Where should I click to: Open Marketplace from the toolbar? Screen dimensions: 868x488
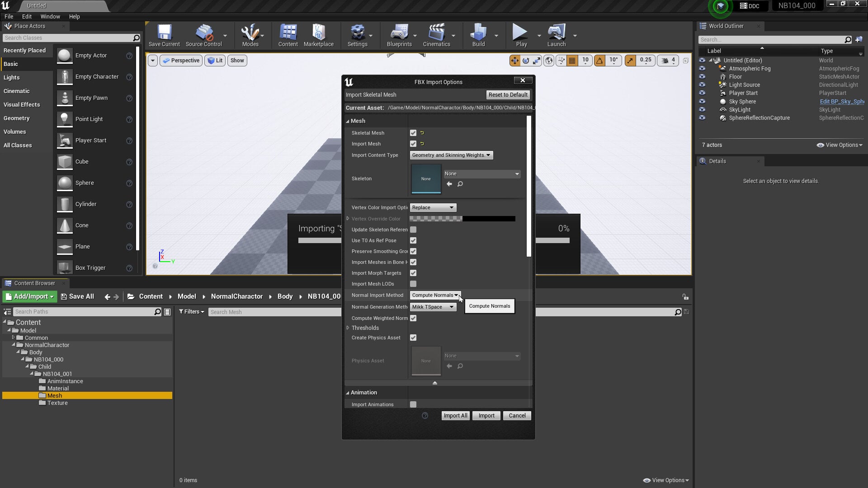pyautogui.click(x=319, y=35)
